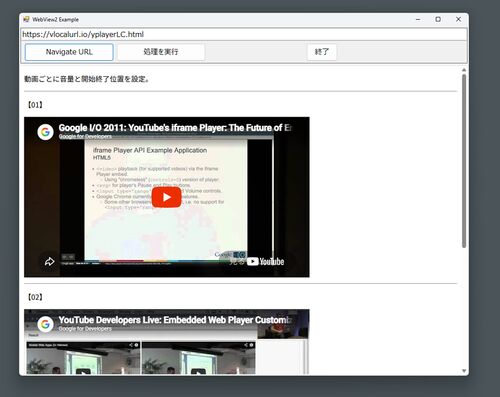
Task: Click the scrollbar down arrow
Action: pos(464,371)
